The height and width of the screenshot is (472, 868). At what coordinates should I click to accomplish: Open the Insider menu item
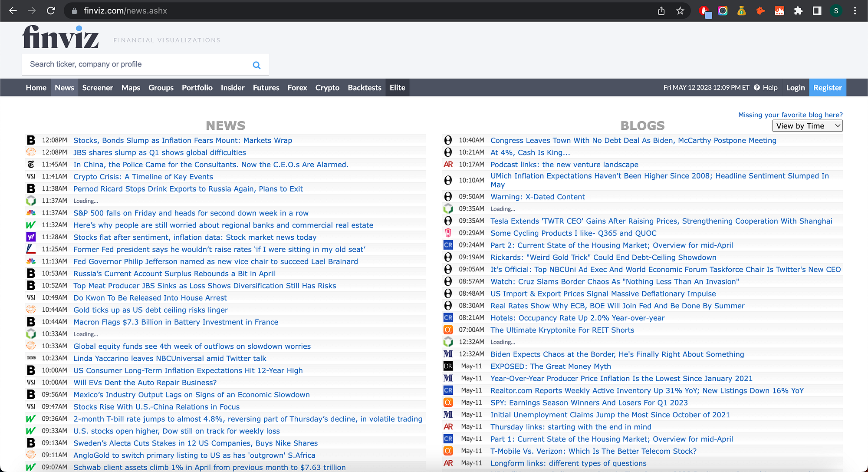click(233, 88)
